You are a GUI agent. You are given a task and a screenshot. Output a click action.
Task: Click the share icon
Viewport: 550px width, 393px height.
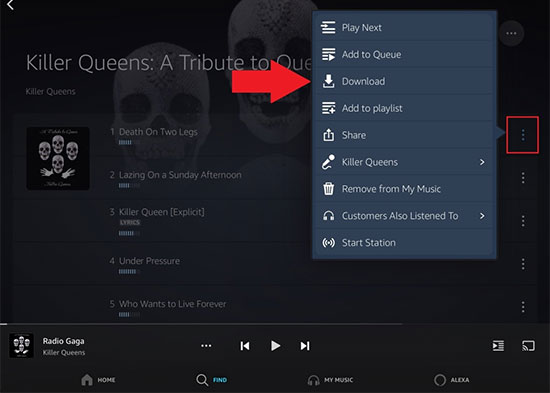click(x=328, y=135)
